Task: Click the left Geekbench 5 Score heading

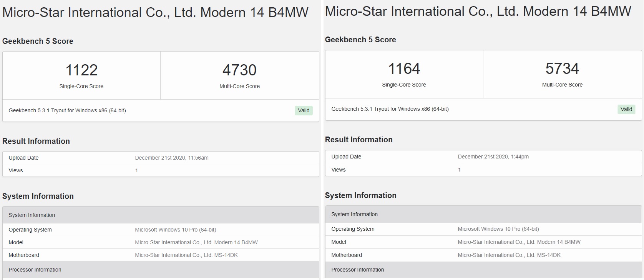Action: click(x=38, y=41)
